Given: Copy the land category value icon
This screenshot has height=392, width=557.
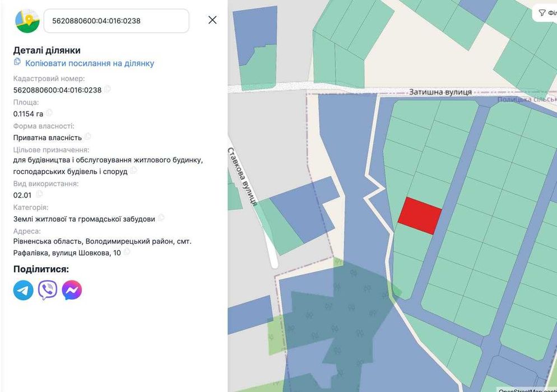Looking at the screenshot, I should pos(161,218).
